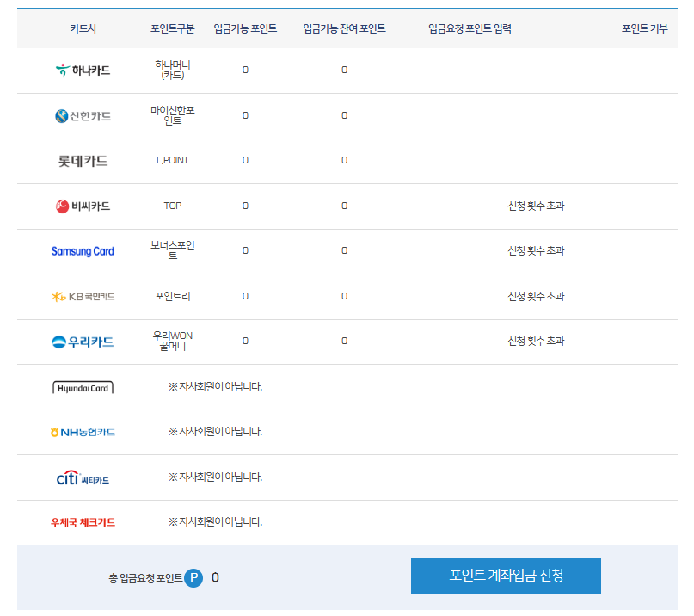The width and height of the screenshot is (694, 616).
Task: Click Samsung Card 입금가능 포인트 value
Action: pyautogui.click(x=245, y=250)
